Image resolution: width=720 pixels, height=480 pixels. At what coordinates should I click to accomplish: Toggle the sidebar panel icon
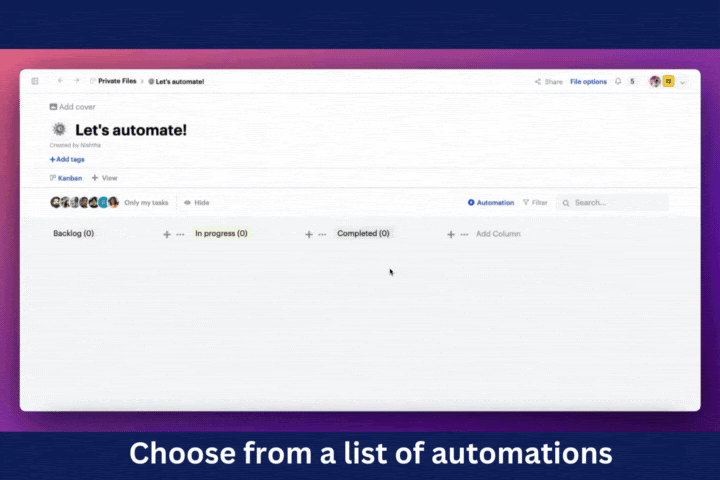click(x=35, y=81)
